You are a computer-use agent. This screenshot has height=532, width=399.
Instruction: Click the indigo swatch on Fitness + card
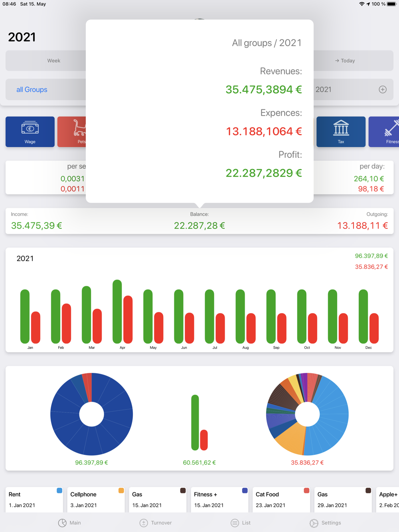(x=245, y=491)
